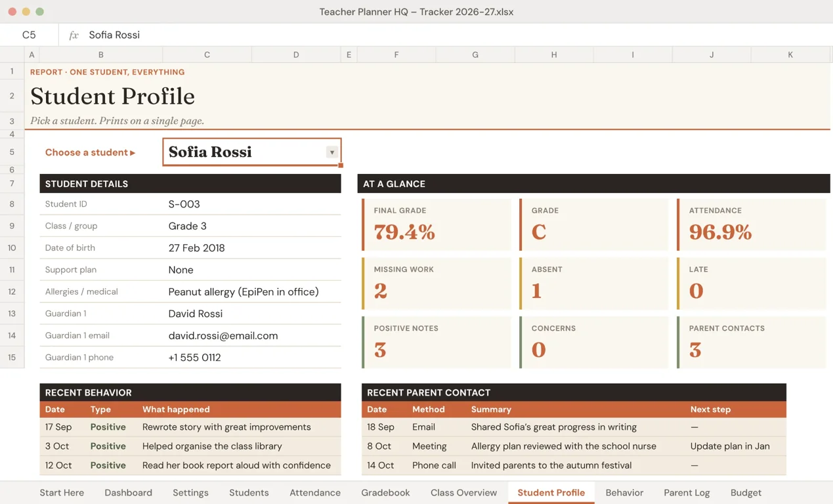833x504 pixels.
Task: Click the Grade card showing C
Action: (594, 224)
